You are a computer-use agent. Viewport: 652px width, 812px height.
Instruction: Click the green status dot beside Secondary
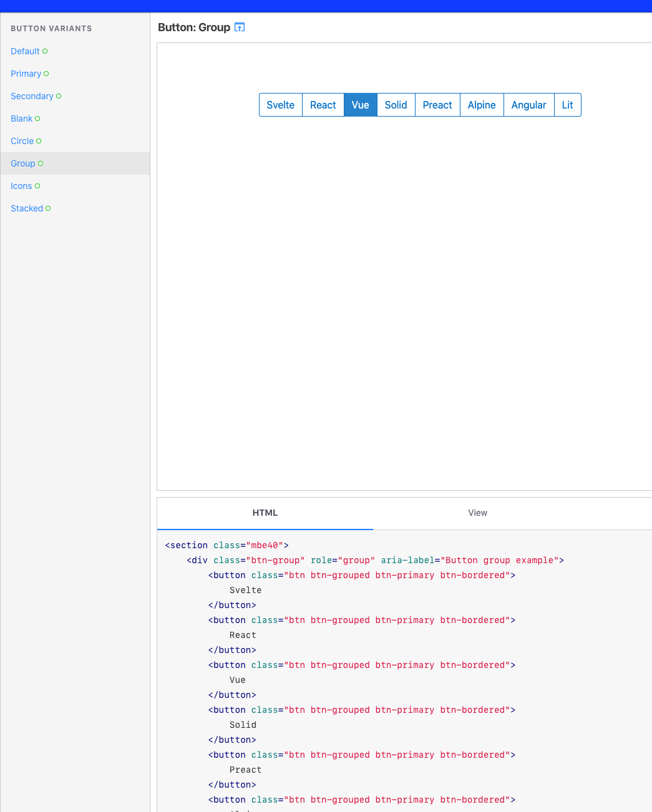tap(59, 96)
